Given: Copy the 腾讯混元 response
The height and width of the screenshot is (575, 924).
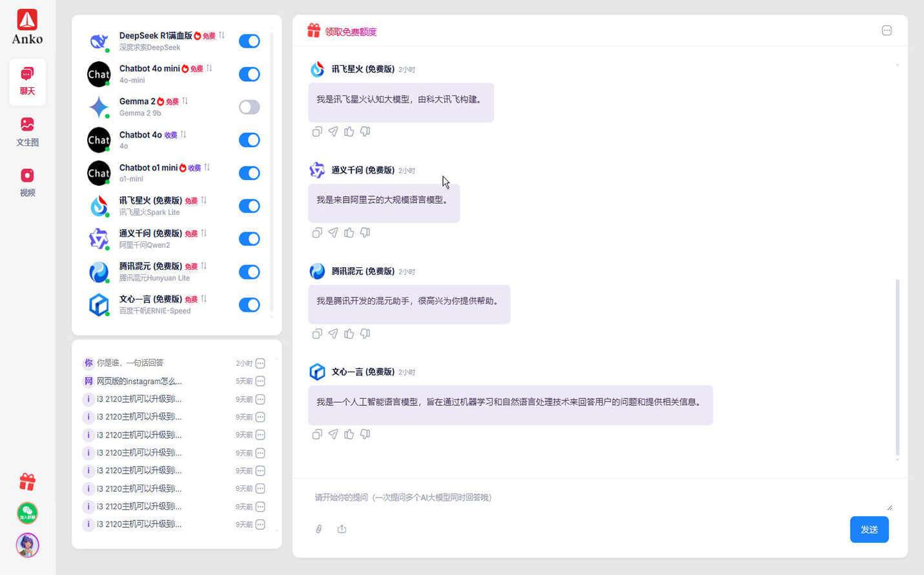Looking at the screenshot, I should click(x=317, y=334).
